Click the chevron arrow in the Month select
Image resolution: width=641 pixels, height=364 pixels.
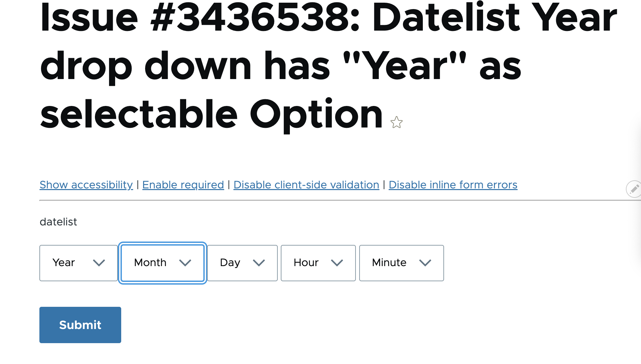click(185, 263)
